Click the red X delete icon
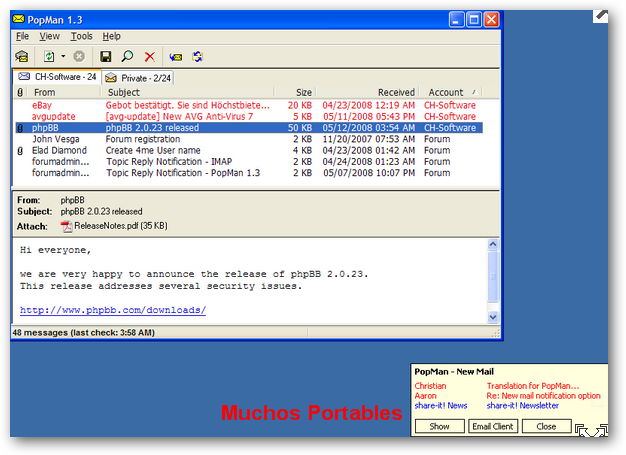626x455 pixels. point(150,57)
